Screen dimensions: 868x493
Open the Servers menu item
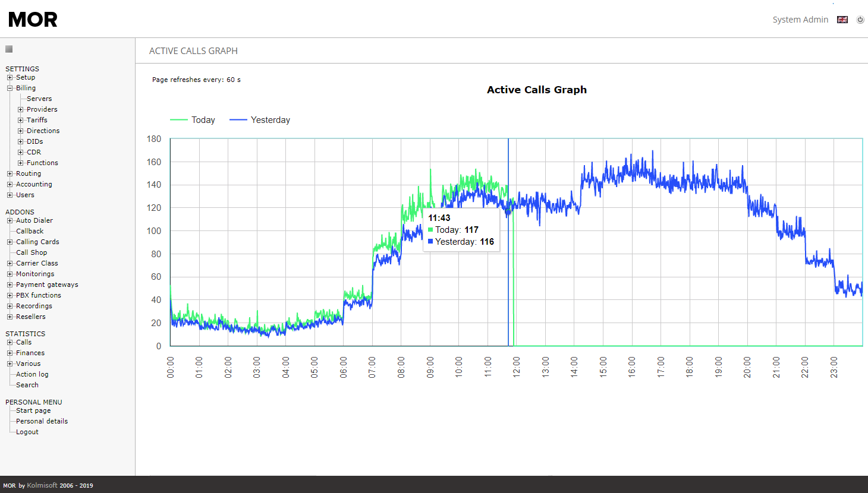tap(39, 99)
